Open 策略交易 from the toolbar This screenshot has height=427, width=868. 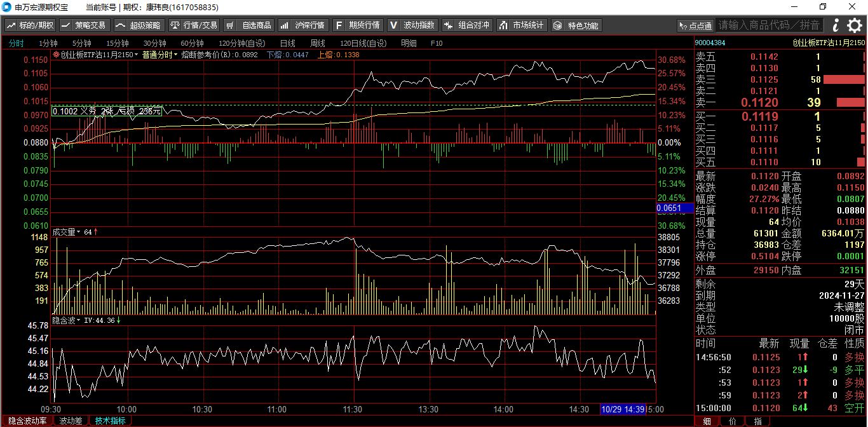pos(84,25)
